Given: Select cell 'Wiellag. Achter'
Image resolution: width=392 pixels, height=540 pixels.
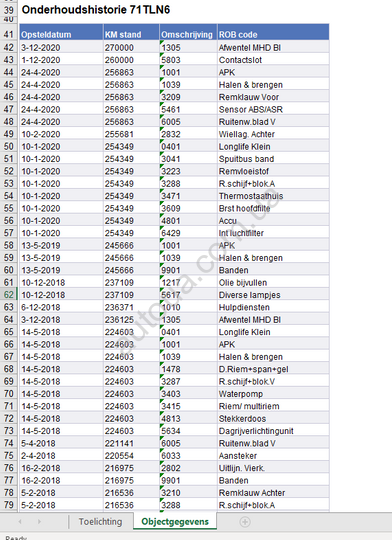Looking at the screenshot, I should pos(273,134).
